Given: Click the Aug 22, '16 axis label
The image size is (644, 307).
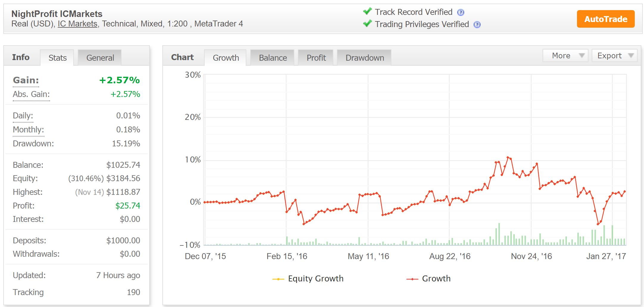Looking at the screenshot, I should pos(450,256).
